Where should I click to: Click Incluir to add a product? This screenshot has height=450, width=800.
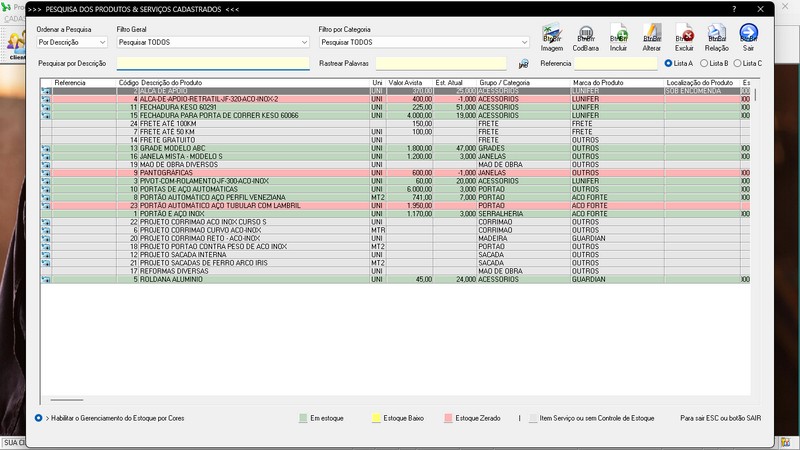(618, 37)
